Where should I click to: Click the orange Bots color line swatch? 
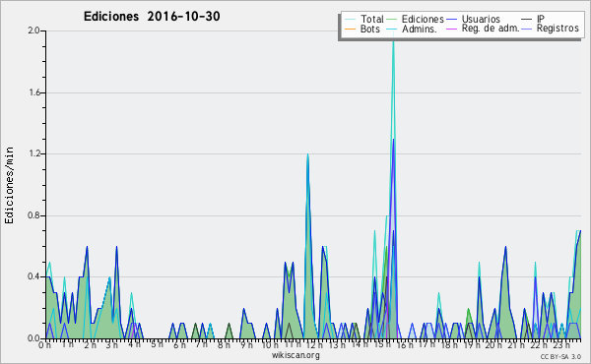(x=350, y=29)
